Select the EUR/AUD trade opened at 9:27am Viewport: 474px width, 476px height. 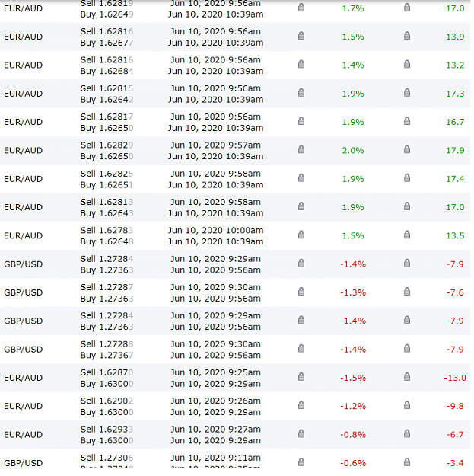235,435
